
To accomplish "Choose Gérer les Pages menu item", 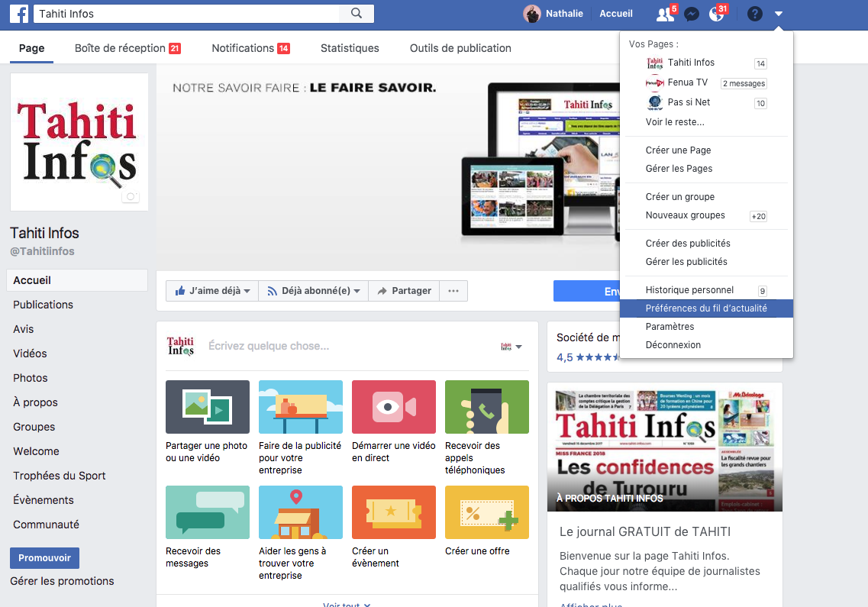I will coord(706,169).
